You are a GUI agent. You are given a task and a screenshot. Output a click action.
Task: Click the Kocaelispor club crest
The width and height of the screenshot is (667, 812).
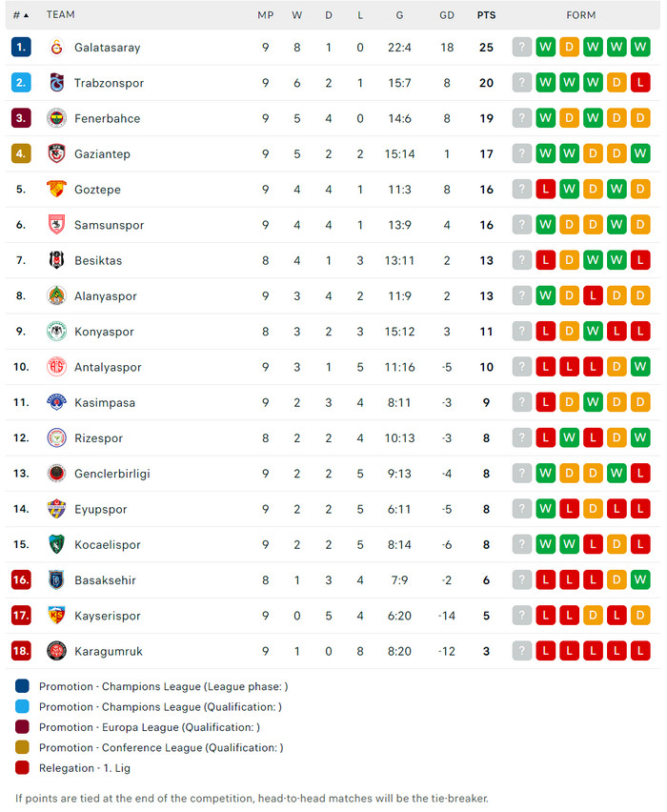56,544
